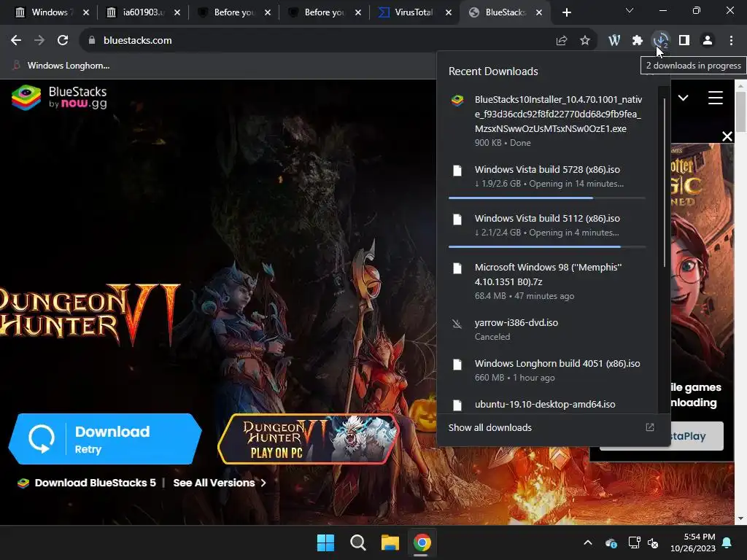The width and height of the screenshot is (747, 560).
Task: Open See All Versions link
Action: (x=220, y=483)
